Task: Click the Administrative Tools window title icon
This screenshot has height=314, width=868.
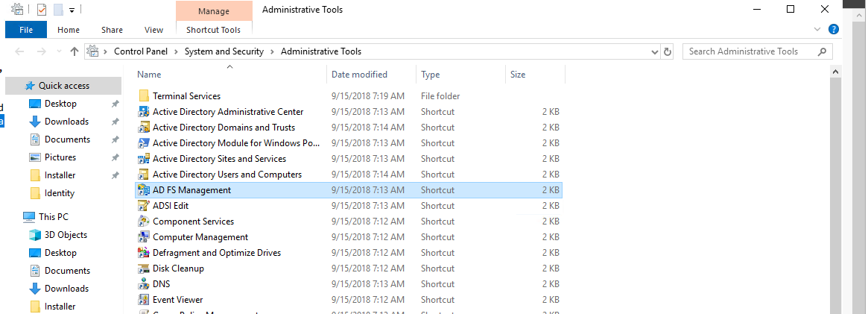Action: pos(17,10)
